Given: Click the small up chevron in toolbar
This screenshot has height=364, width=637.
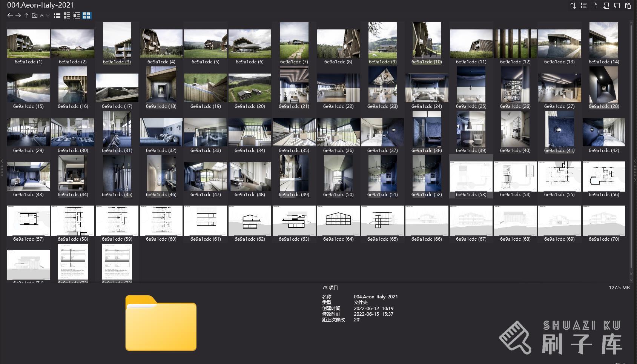Looking at the screenshot, I should point(42,15).
